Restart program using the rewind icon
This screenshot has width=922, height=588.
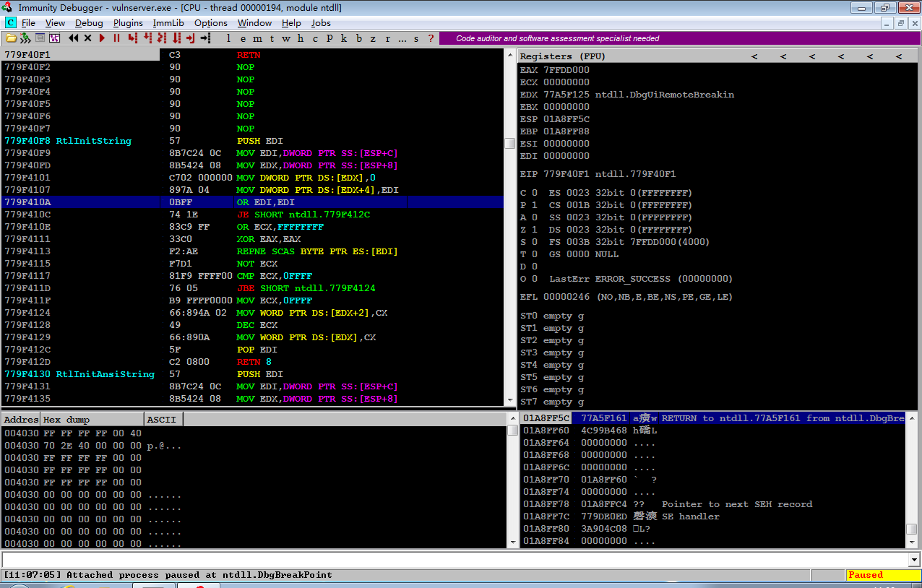[x=73, y=38]
